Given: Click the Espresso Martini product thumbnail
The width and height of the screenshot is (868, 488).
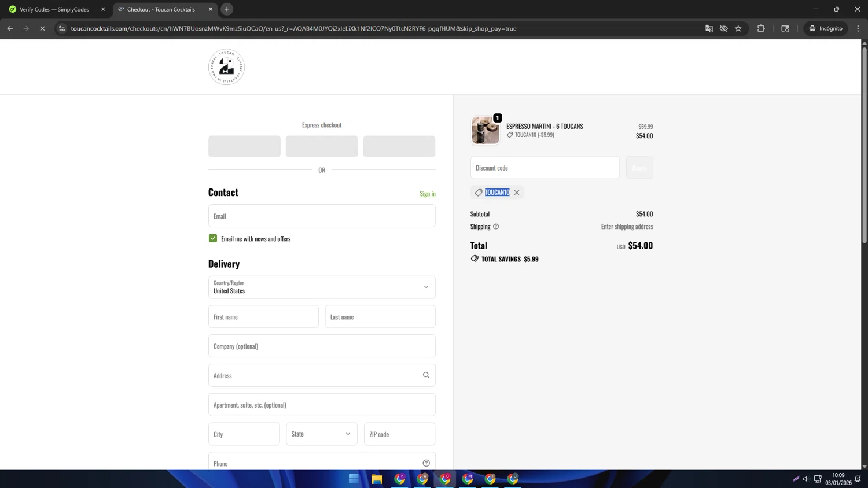Looking at the screenshot, I should [485, 130].
